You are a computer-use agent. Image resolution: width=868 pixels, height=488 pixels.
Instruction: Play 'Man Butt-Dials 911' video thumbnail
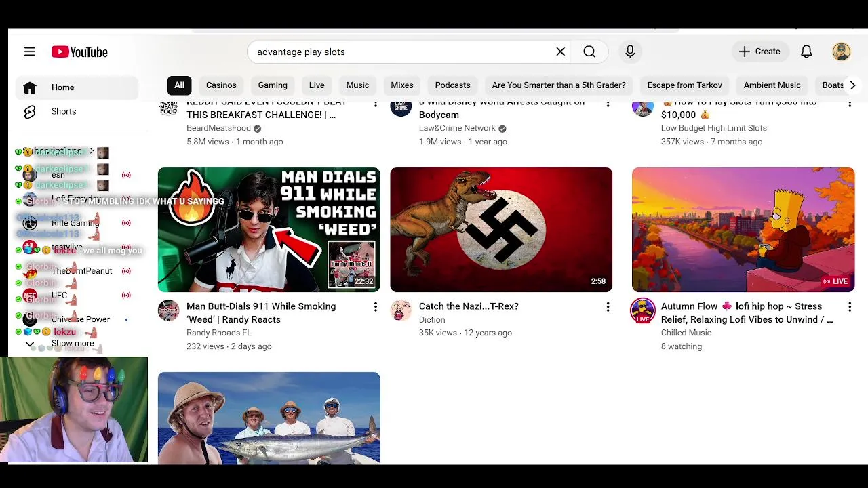click(x=269, y=230)
